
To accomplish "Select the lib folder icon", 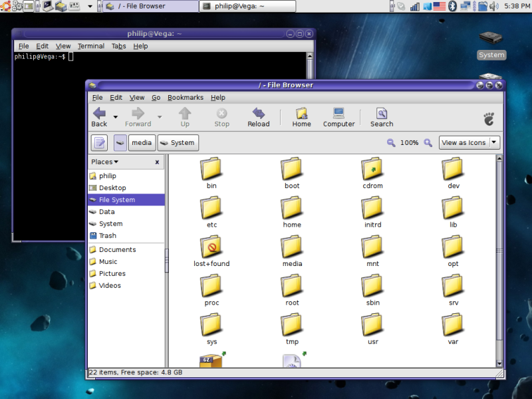I will coord(453,207).
